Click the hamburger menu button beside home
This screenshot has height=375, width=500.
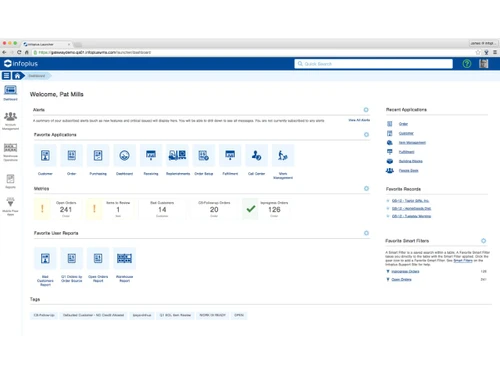[6, 76]
